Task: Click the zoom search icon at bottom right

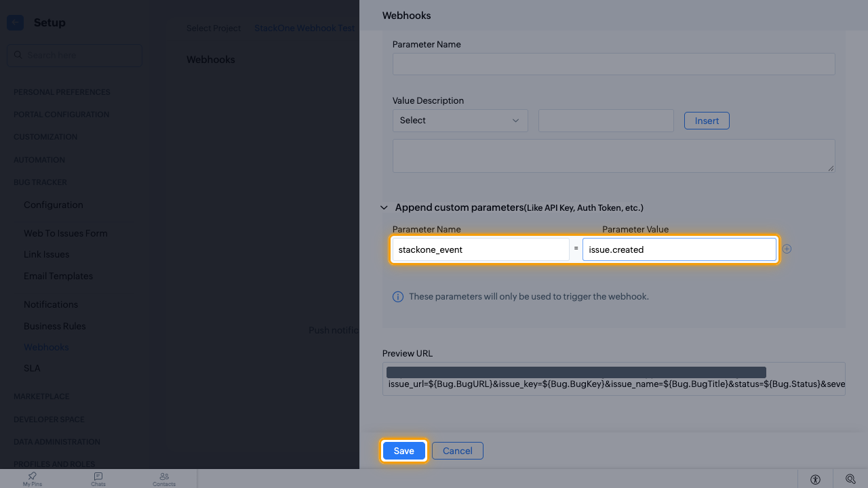Action: click(850, 479)
